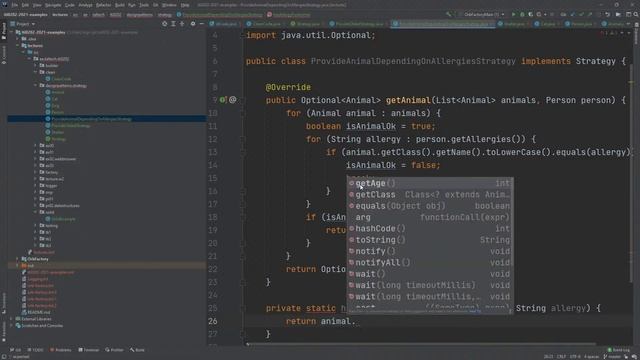Open the Navigate menu
This screenshot has height=360, width=640.
53,5
